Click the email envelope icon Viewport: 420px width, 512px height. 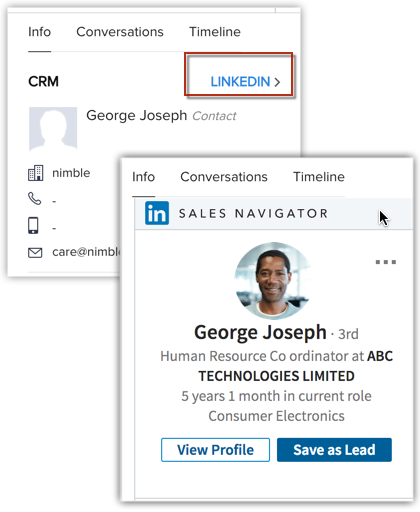click(x=35, y=253)
